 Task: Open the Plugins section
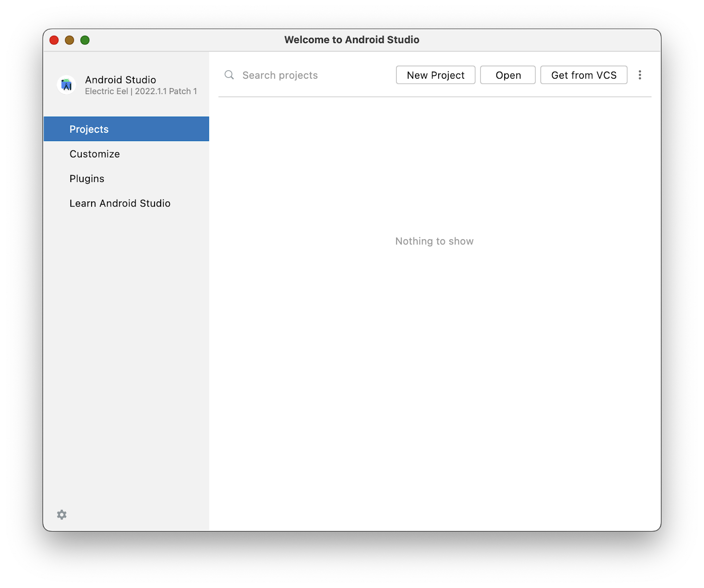click(87, 179)
